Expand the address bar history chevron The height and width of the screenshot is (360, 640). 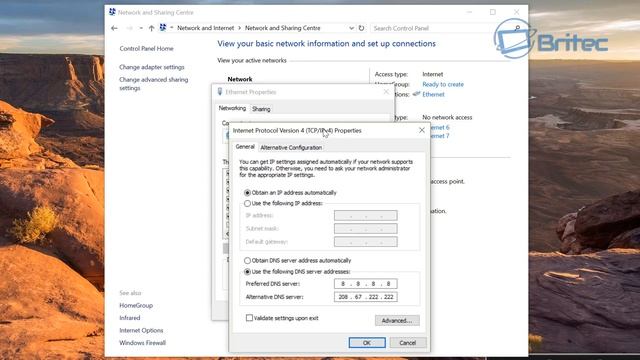[x=351, y=28]
